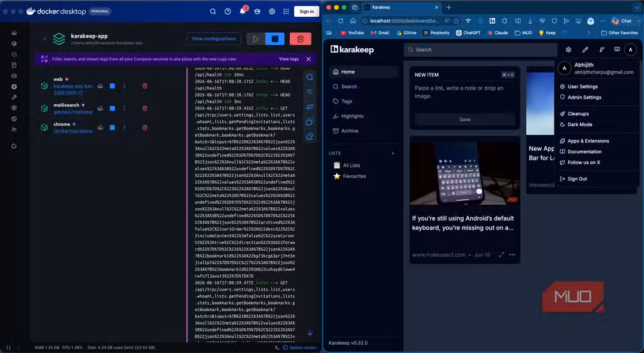Clear logs with the eraser icon

click(x=310, y=137)
